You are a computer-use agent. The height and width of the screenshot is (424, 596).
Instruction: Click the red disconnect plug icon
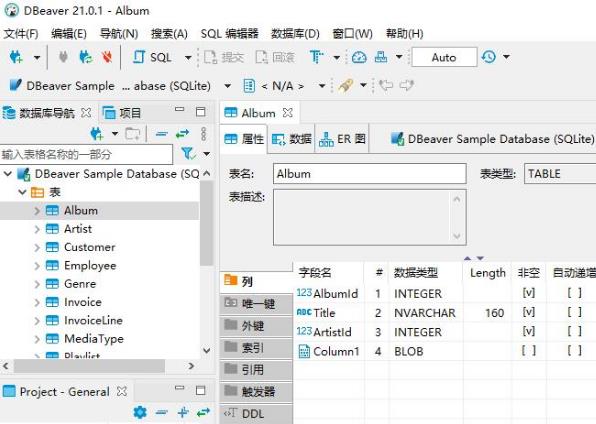(x=107, y=57)
